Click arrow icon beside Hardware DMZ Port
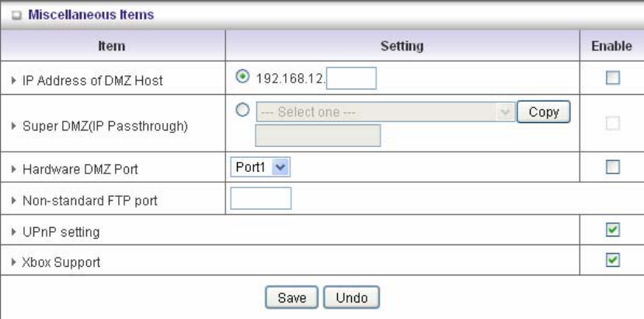Image resolution: width=644 pixels, height=319 pixels. click(16, 169)
